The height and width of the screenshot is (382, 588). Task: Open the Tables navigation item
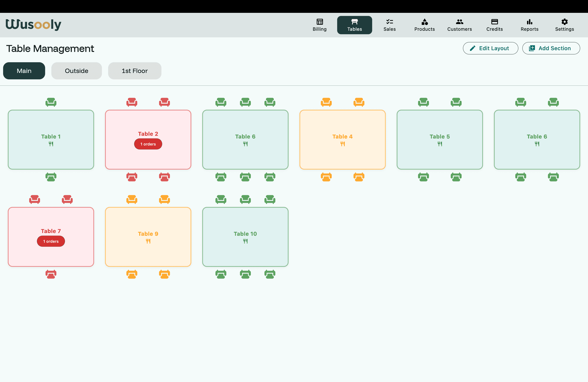(x=354, y=25)
